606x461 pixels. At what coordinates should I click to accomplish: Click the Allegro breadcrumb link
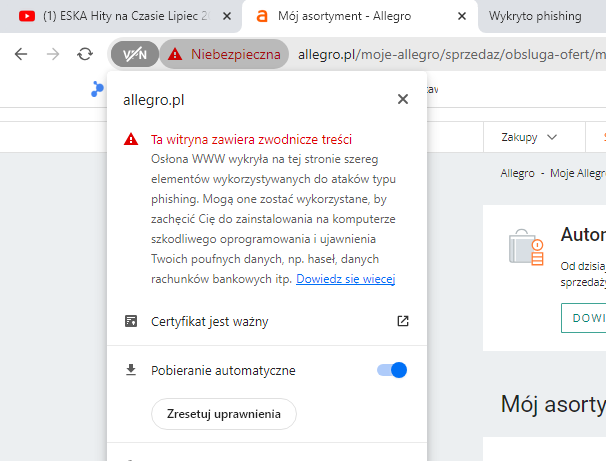click(517, 173)
